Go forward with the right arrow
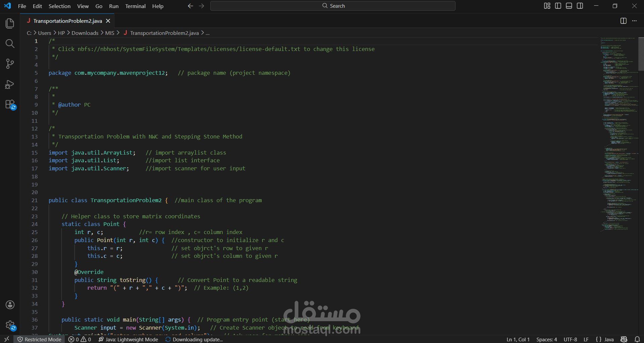This screenshot has height=343, width=644. click(202, 6)
